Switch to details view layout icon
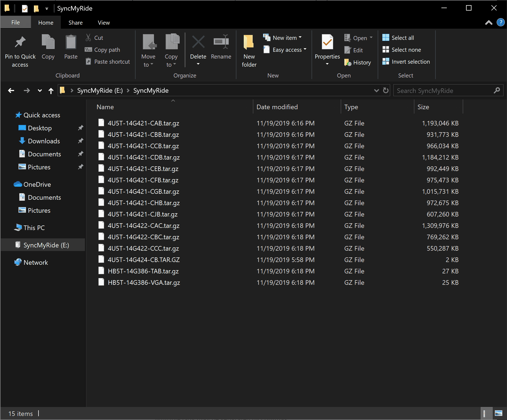507x420 pixels. click(487, 413)
